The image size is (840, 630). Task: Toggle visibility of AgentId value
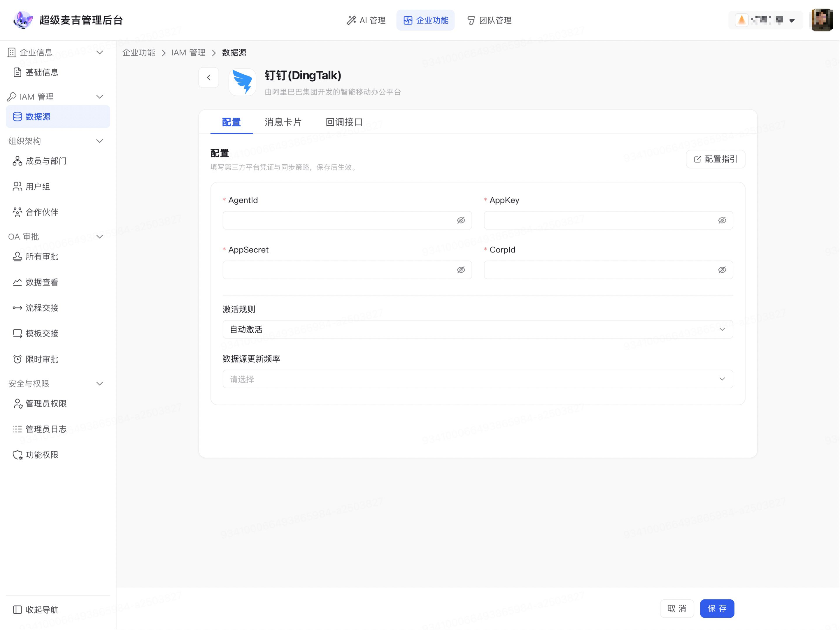pyautogui.click(x=461, y=220)
